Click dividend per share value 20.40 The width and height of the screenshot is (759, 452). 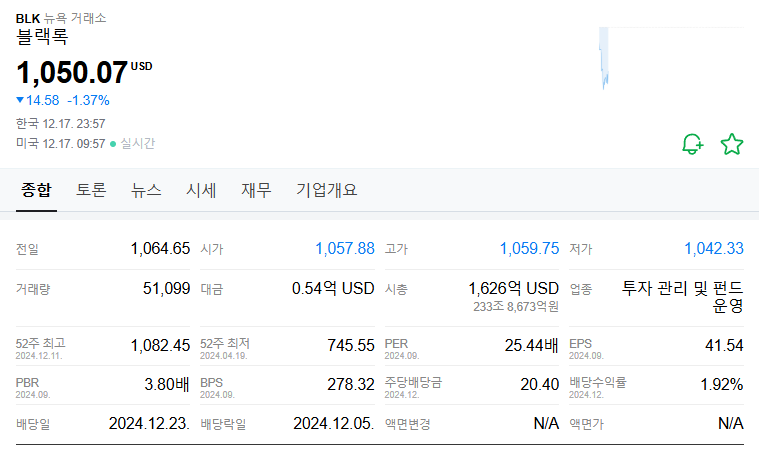[x=540, y=385]
